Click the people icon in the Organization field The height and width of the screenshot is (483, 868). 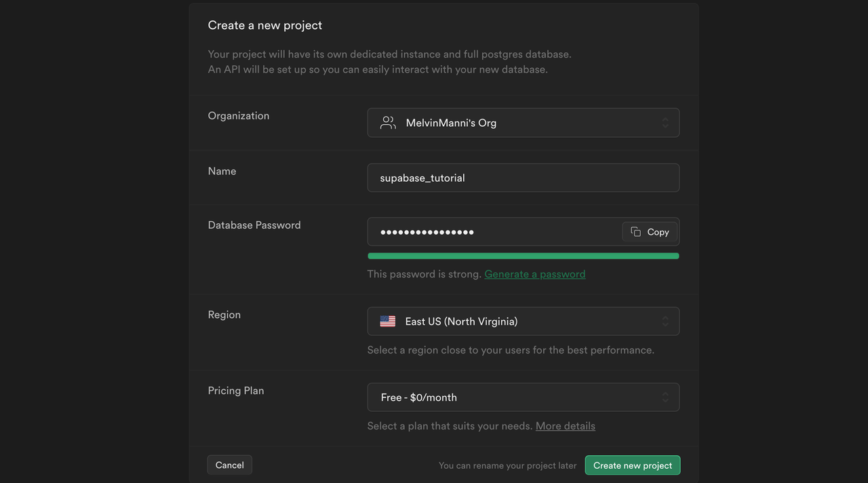pyautogui.click(x=388, y=123)
